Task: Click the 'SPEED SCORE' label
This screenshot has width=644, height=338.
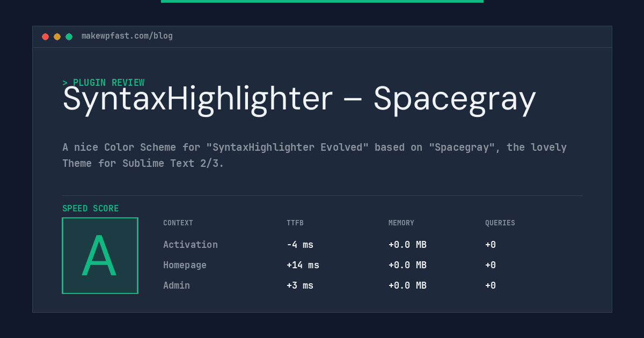Action: pyautogui.click(x=91, y=208)
